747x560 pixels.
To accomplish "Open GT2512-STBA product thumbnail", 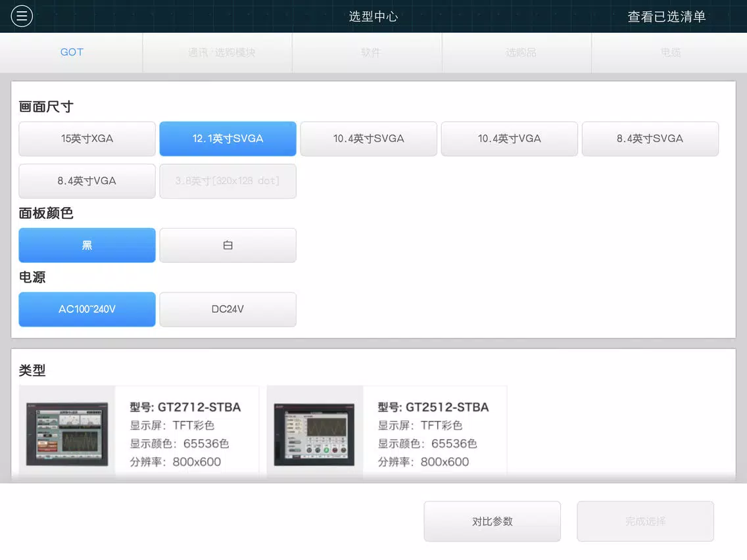I will pyautogui.click(x=314, y=434).
